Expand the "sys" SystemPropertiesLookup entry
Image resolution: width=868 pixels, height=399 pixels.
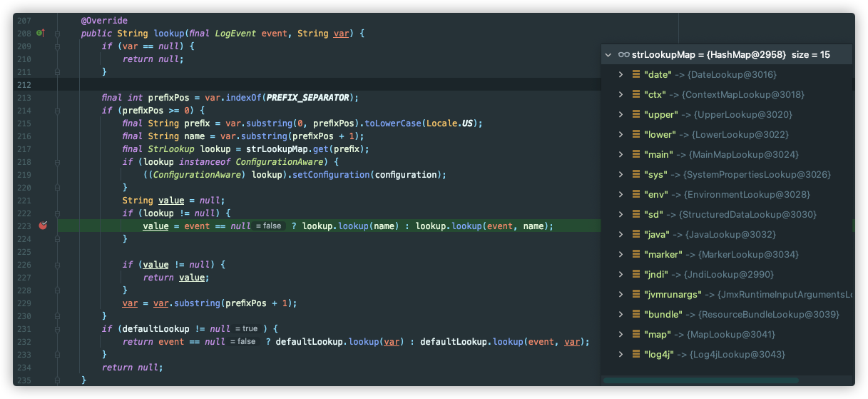coord(621,174)
